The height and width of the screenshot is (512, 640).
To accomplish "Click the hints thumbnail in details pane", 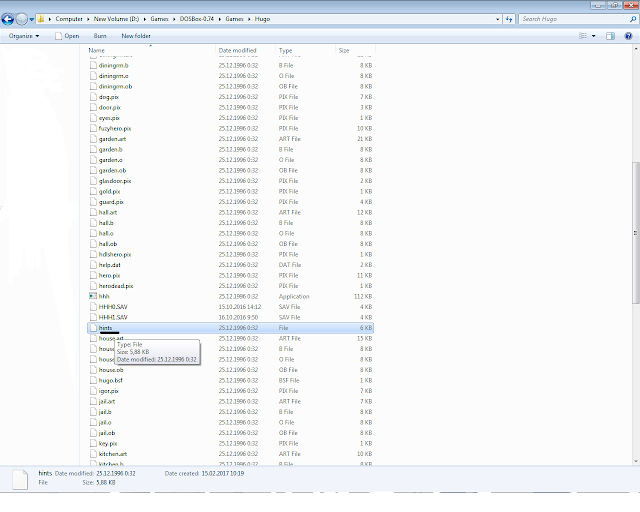I will click(20, 479).
